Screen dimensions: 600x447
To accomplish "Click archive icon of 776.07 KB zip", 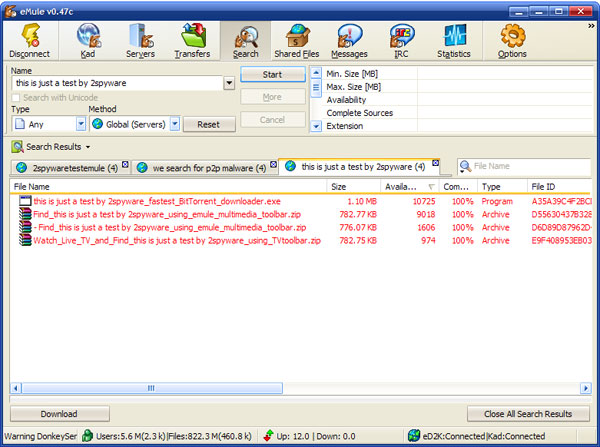I will click(x=25, y=227).
